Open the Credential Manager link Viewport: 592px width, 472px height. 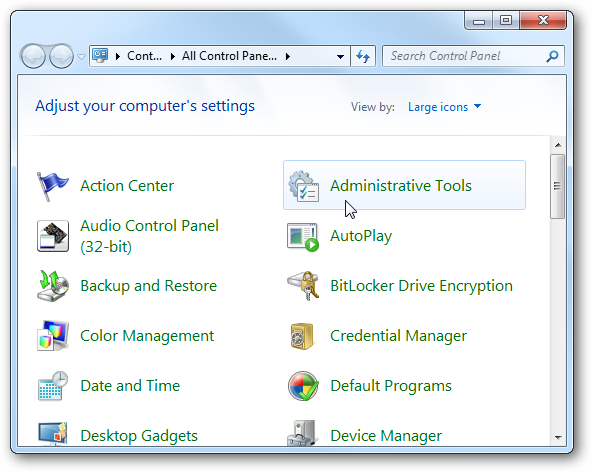point(398,336)
